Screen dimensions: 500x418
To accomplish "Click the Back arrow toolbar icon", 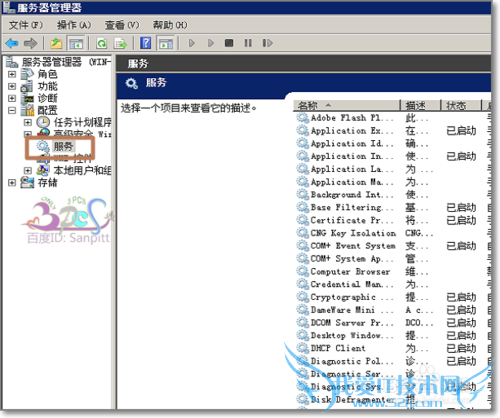I will tap(12, 43).
